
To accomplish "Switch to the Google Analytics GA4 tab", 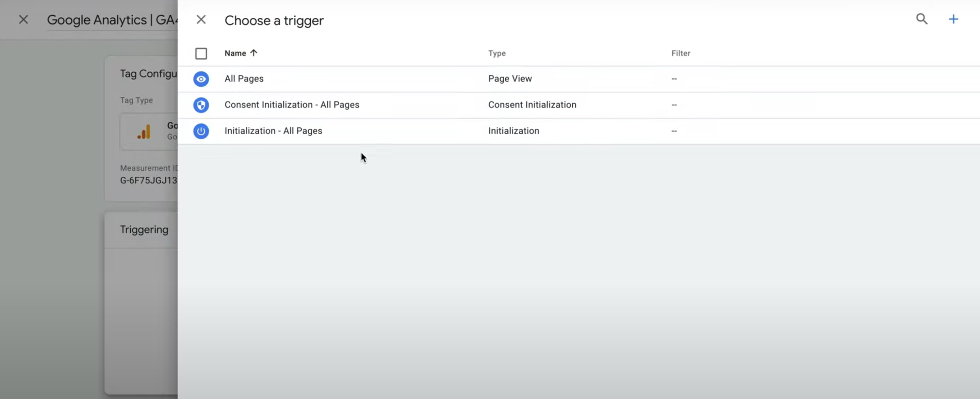I will (x=110, y=20).
